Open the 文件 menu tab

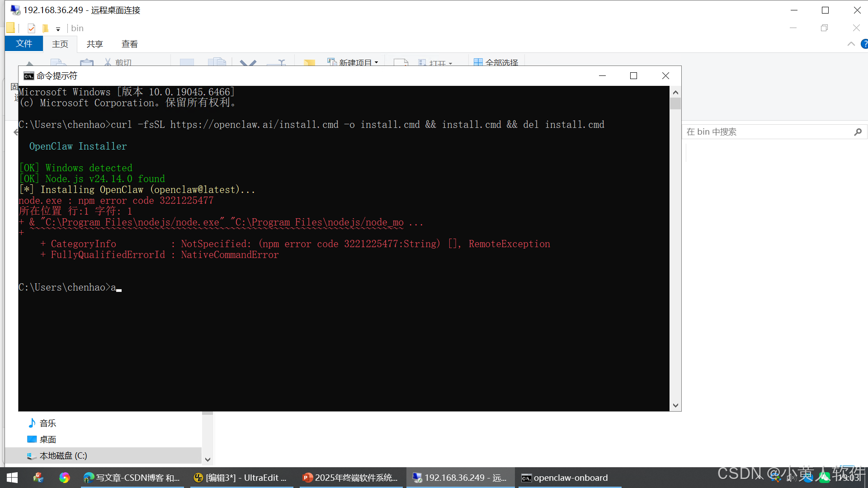24,44
